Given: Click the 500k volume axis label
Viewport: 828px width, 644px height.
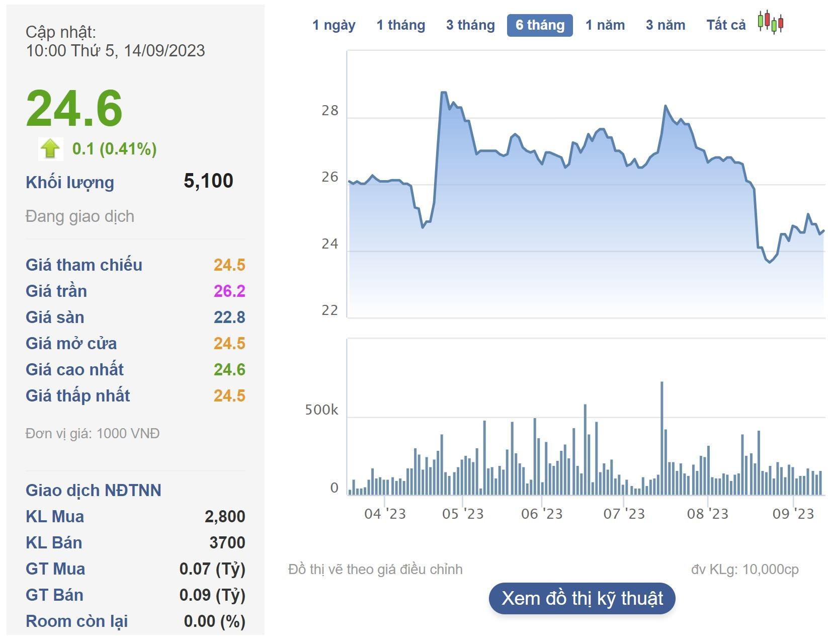Looking at the screenshot, I should 322,410.
